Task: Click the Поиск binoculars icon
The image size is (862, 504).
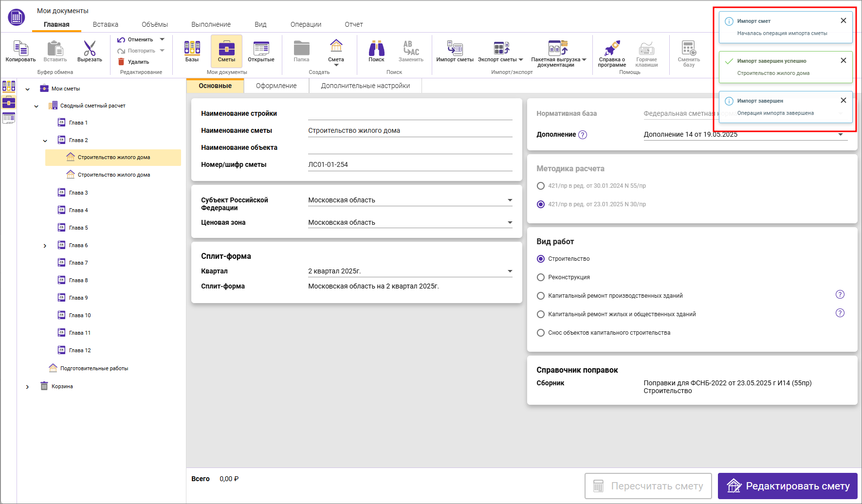Action: pos(376,49)
